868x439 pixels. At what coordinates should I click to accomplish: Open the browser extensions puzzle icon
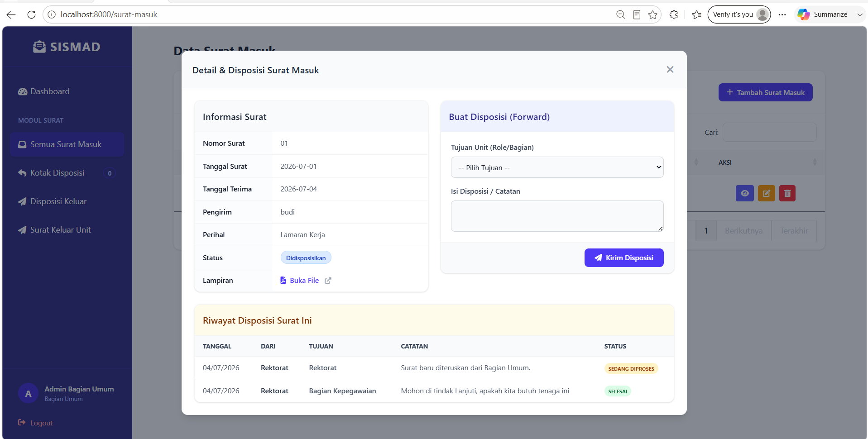click(674, 14)
